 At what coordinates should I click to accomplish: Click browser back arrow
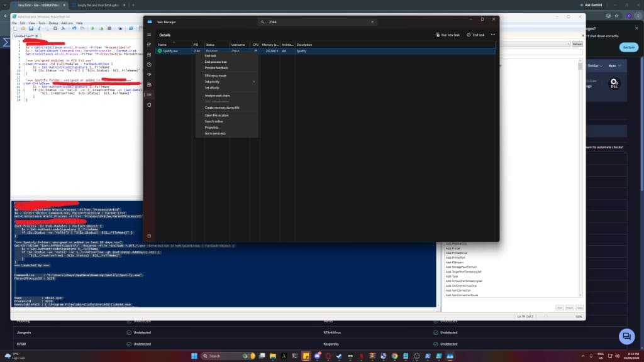click(x=6, y=16)
